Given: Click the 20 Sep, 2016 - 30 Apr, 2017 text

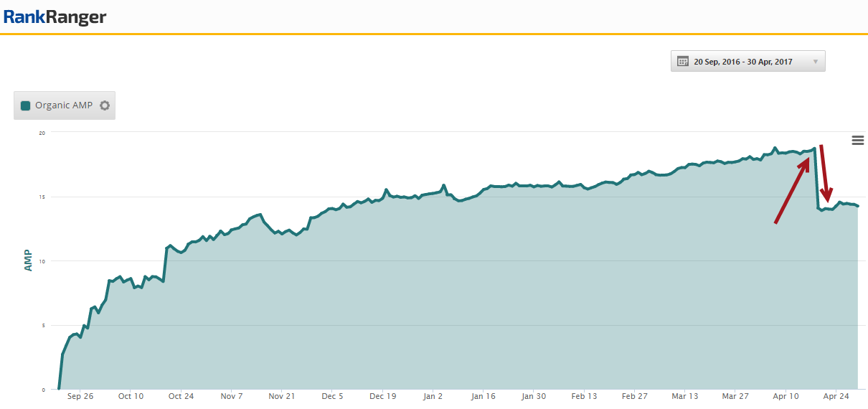Looking at the screenshot, I should 742,62.
